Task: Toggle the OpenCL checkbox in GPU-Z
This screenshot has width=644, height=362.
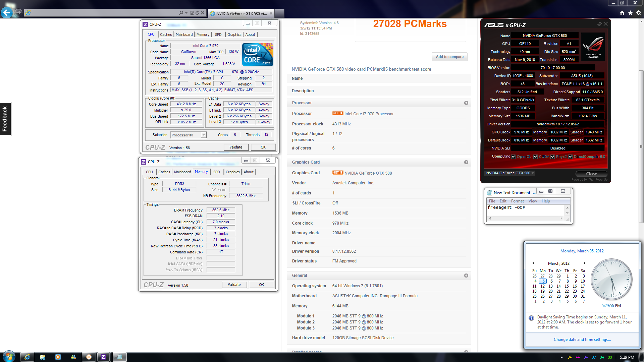Action: [x=513, y=157]
